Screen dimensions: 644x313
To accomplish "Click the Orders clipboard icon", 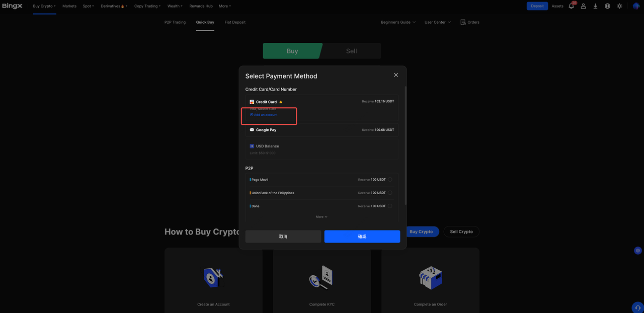I will 463,22.
